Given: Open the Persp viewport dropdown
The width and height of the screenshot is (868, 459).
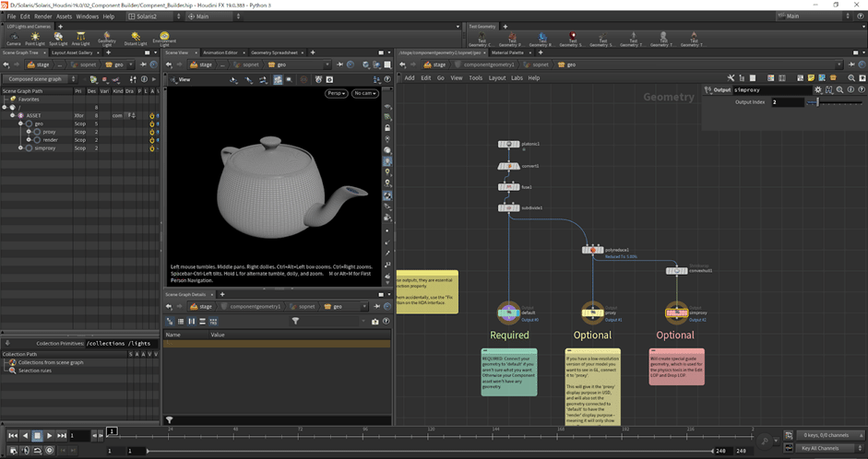Looking at the screenshot, I should tap(337, 93).
